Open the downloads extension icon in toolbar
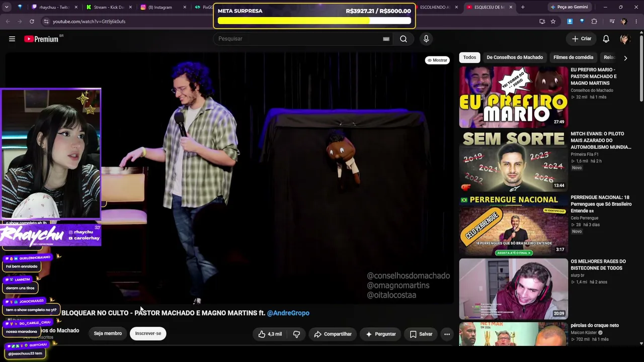The width and height of the screenshot is (644, 362). tap(570, 21)
